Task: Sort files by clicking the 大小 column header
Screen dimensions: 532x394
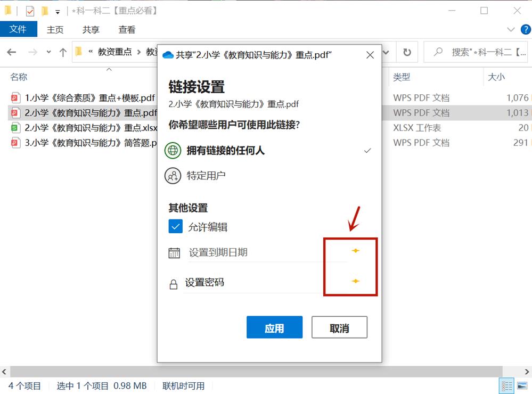Action: coord(496,77)
